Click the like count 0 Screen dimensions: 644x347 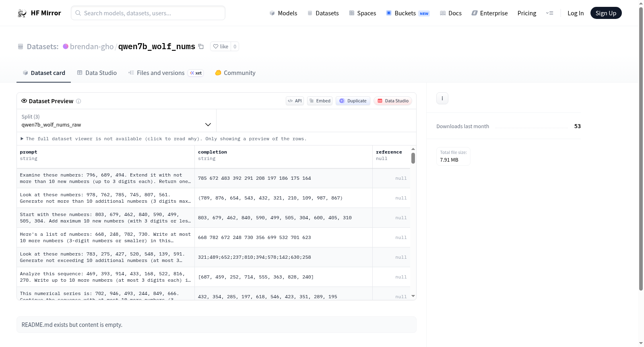(235, 46)
